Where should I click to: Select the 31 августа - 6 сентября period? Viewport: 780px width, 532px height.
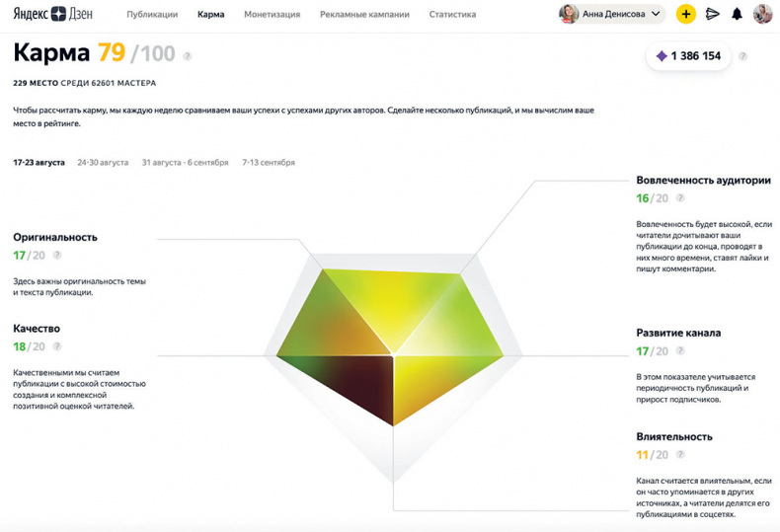(185, 162)
